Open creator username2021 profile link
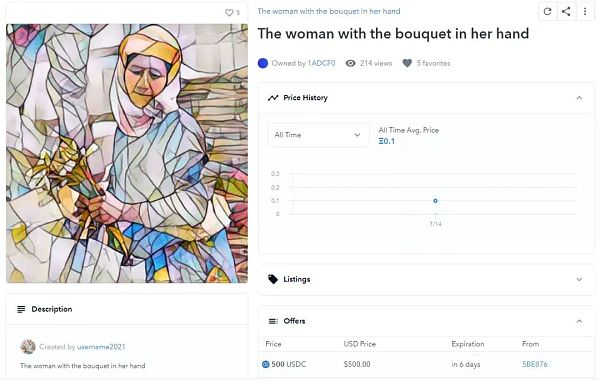This screenshot has height=381, width=600. pyautogui.click(x=101, y=347)
